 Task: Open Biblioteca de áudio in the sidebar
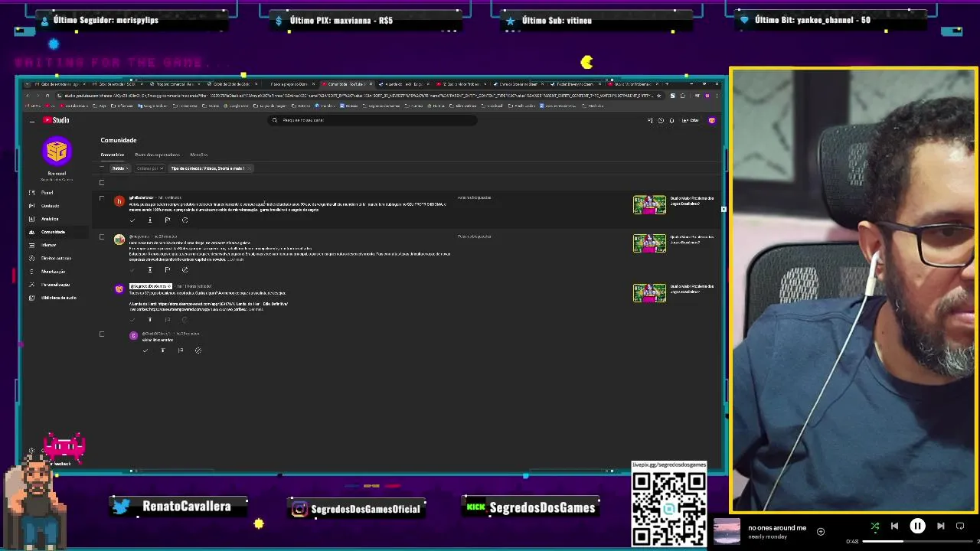click(58, 298)
